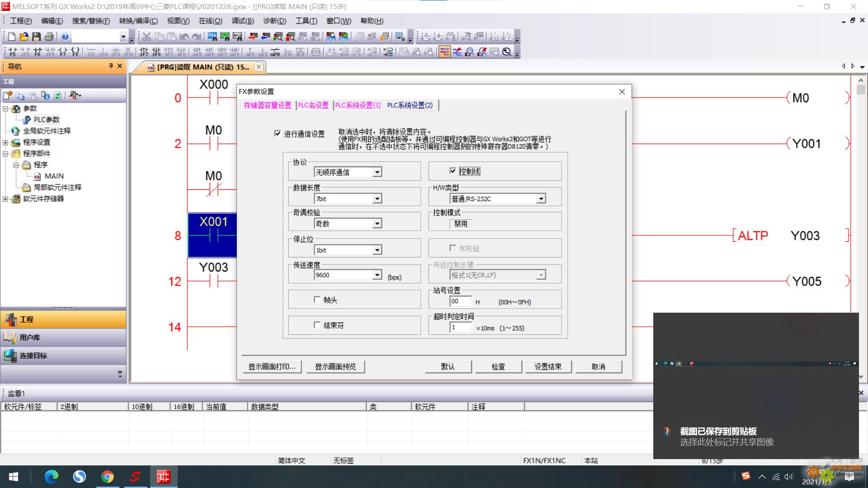Click the refresh icon in navigation toolbar

pyautogui.click(x=57, y=95)
